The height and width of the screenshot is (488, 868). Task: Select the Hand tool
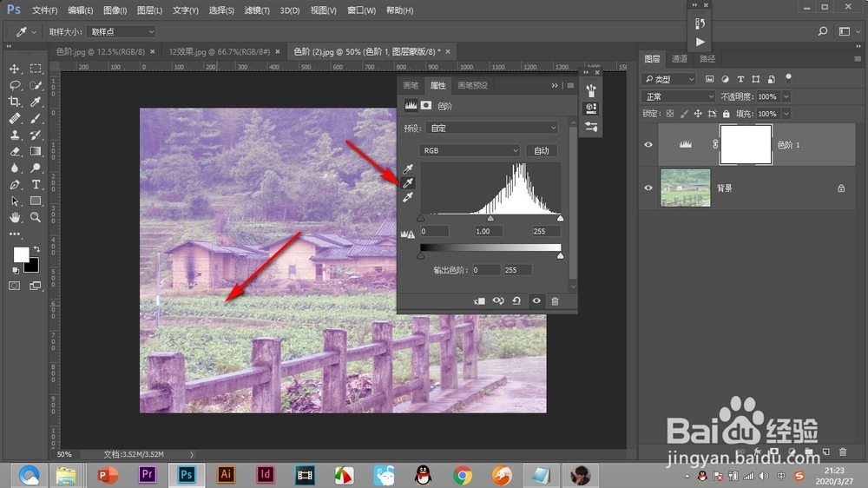[x=15, y=217]
